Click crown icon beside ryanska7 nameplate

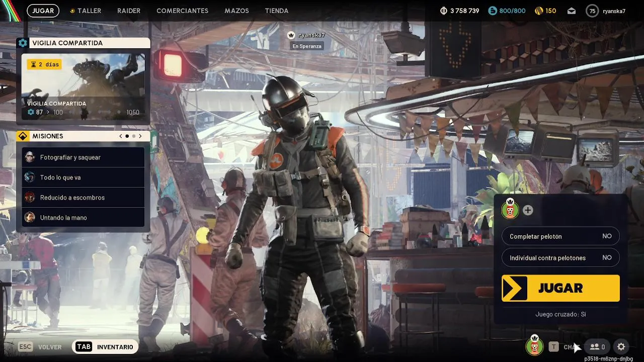pyautogui.click(x=291, y=35)
